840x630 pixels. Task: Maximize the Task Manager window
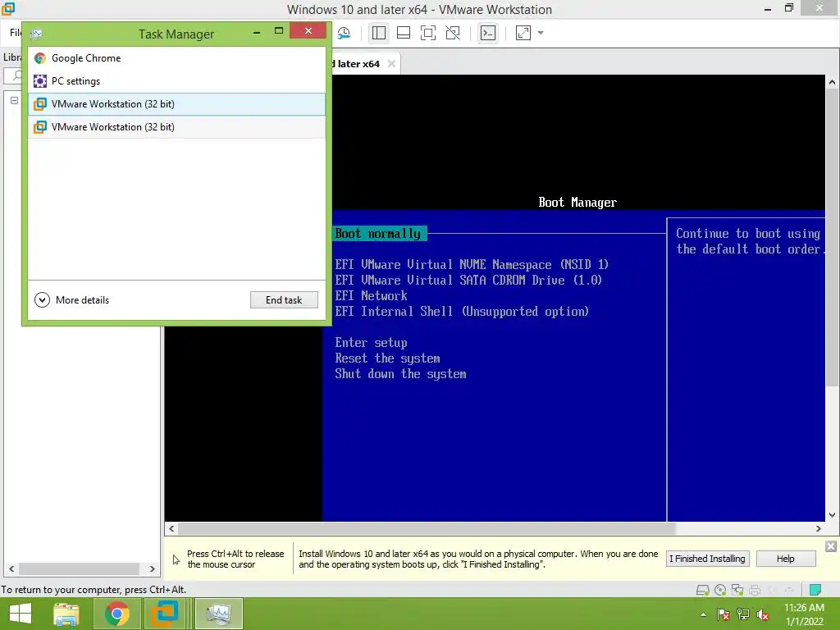point(279,31)
